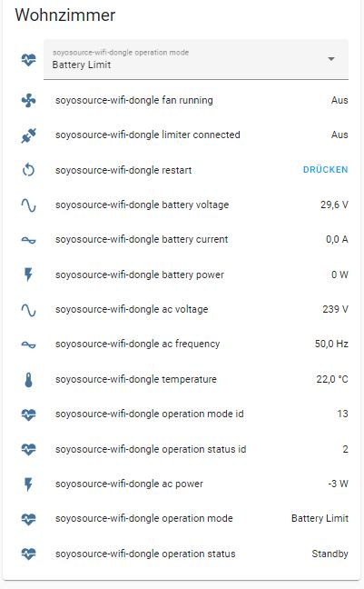Click the sine wave icon for battery voltage

(x=28, y=205)
